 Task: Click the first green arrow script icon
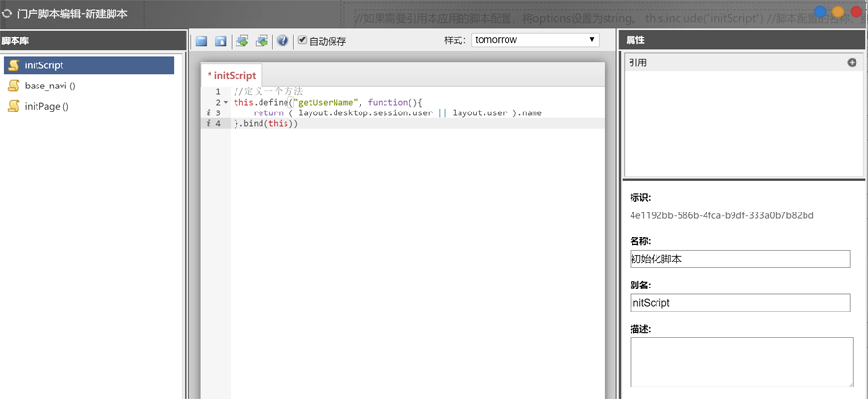(242, 41)
